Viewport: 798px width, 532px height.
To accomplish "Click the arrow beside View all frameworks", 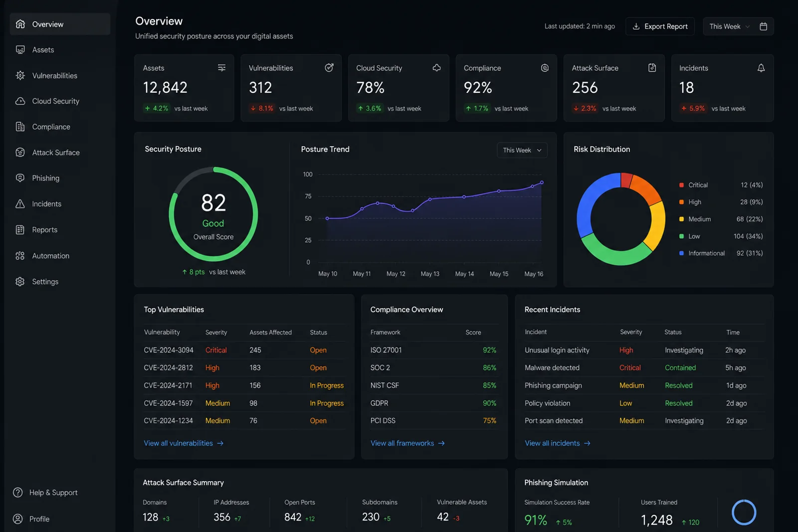I will tap(441, 443).
